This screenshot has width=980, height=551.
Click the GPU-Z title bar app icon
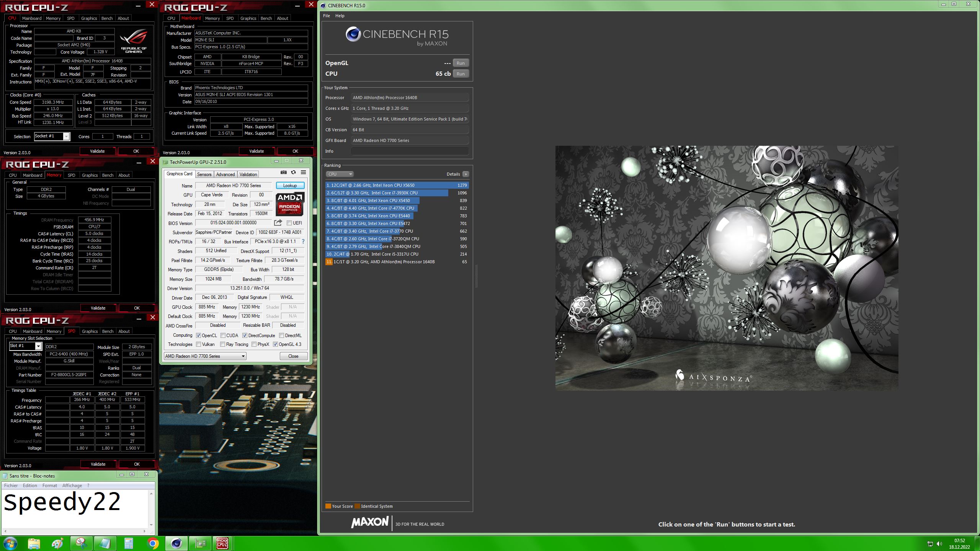point(165,162)
